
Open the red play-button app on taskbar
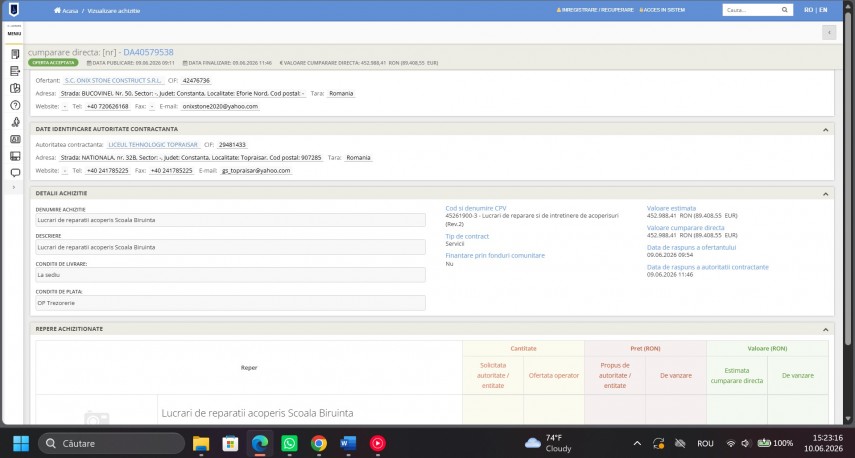[377, 443]
